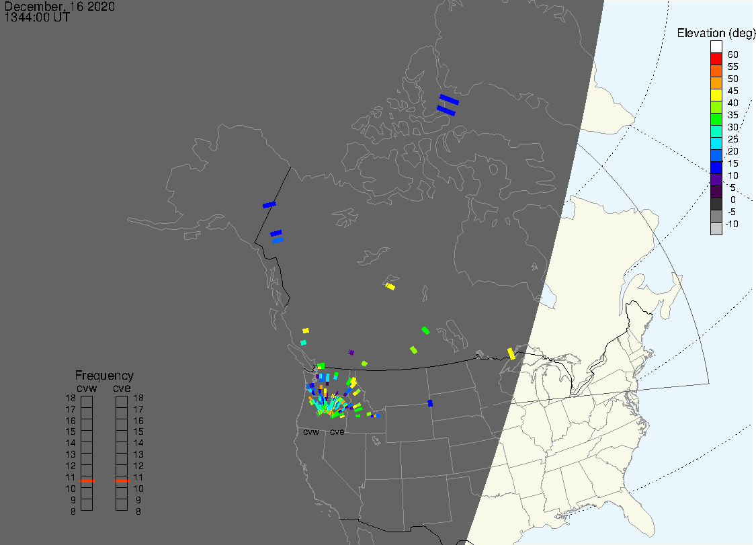The width and height of the screenshot is (756, 545).
Task: Click the "Elevation (deg)" legend title
Action: [716, 33]
